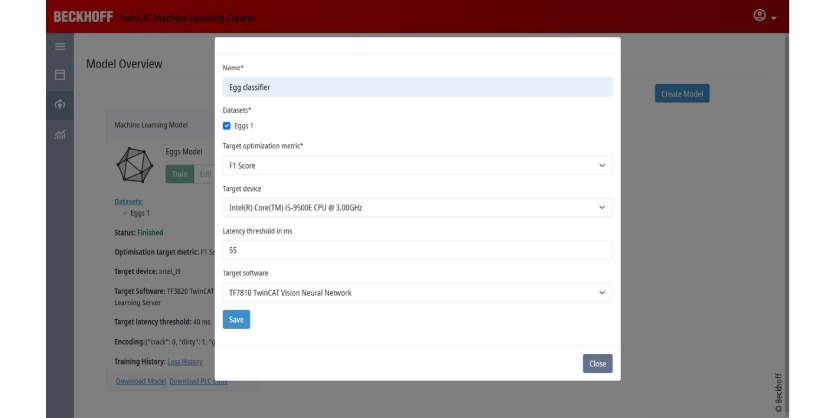Image resolution: width=836 pixels, height=418 pixels.
Task: Open the analytics chart icon in sidebar
Action: [x=59, y=135]
